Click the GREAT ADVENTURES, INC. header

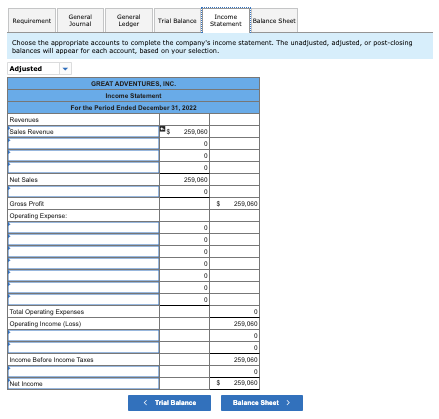tap(133, 84)
